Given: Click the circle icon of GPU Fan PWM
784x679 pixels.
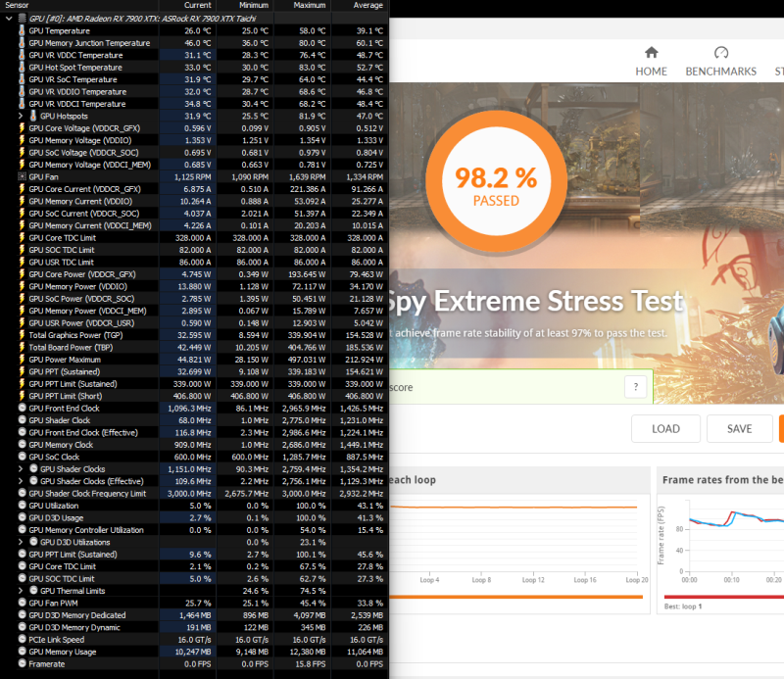Looking at the screenshot, I should (22, 603).
